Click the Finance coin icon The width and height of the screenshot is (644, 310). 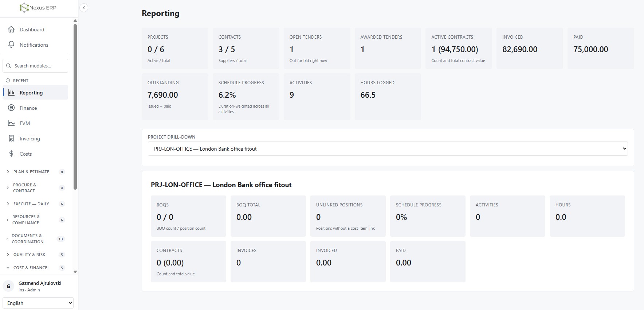pos(11,108)
